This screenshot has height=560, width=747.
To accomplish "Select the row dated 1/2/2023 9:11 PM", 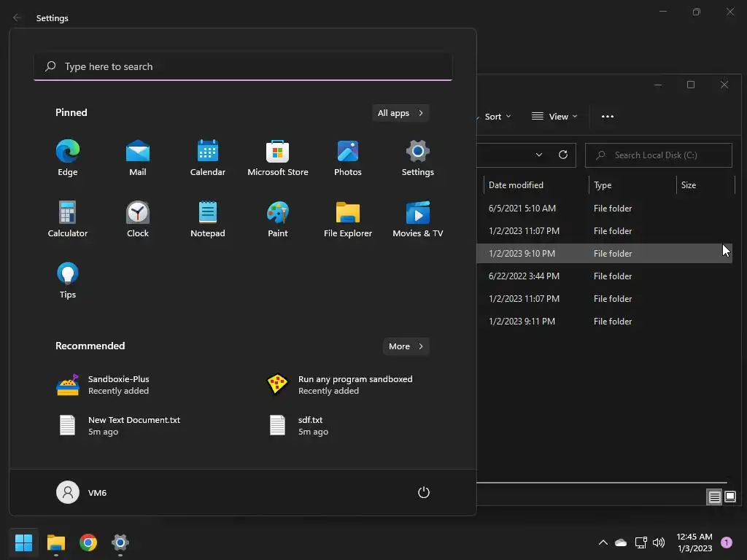I will 604,322.
